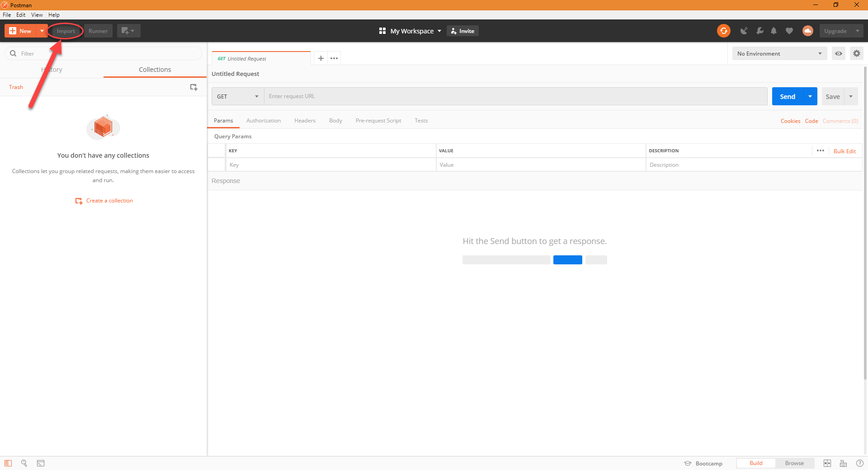Click the Bulk Edit link
This screenshot has width=868, height=470.
pyautogui.click(x=844, y=151)
